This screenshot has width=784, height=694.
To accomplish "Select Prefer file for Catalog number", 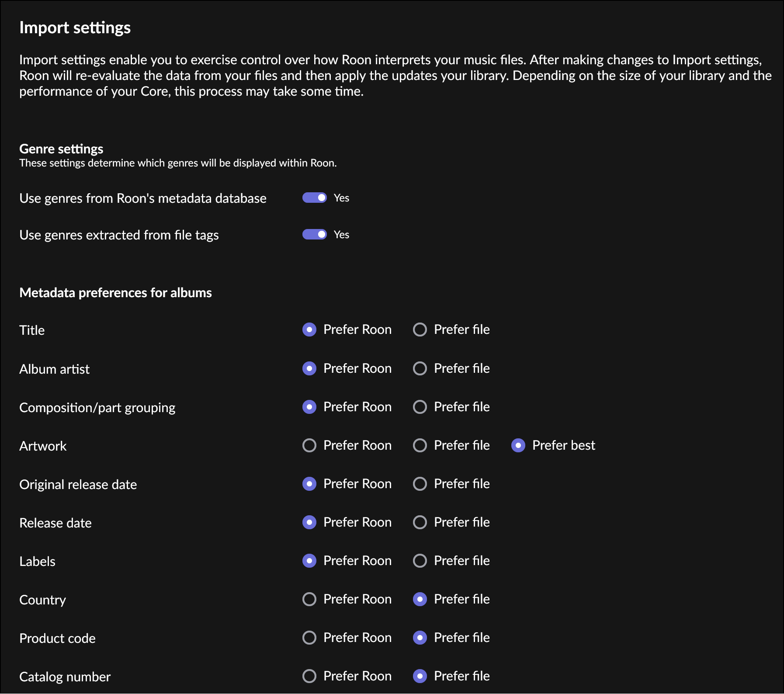I will coord(420,676).
